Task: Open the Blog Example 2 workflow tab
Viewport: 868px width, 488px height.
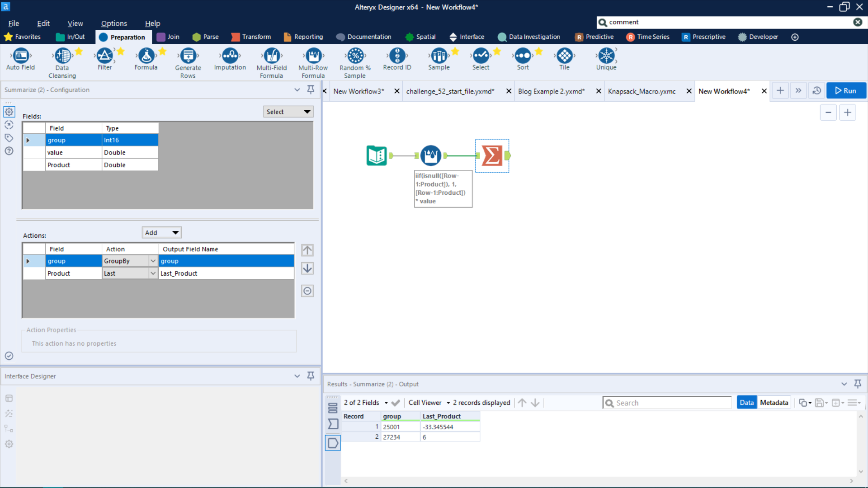Action: click(551, 91)
